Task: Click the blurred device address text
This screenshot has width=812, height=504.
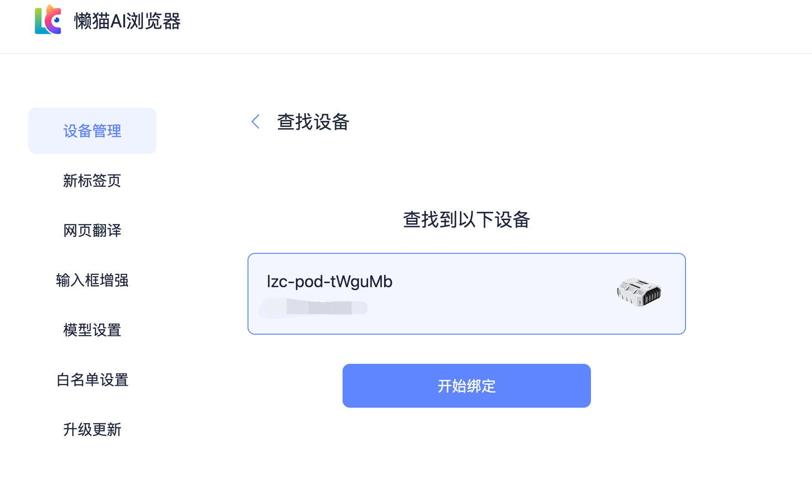Action: (313, 308)
